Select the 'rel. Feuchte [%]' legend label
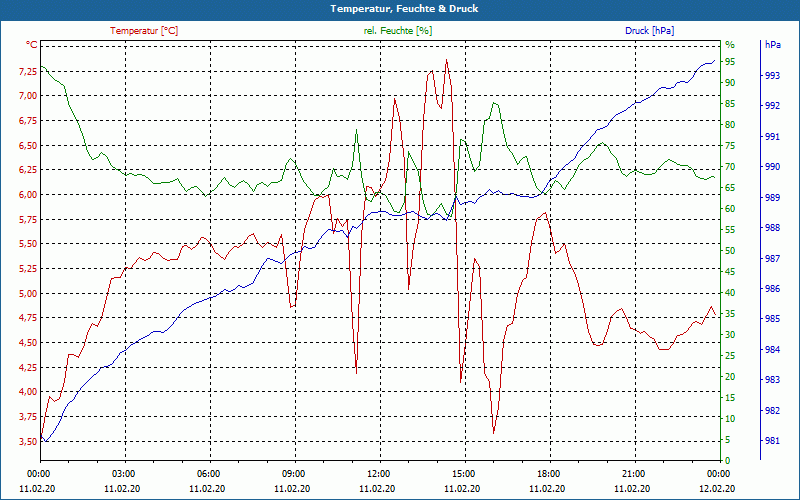 pos(398,31)
